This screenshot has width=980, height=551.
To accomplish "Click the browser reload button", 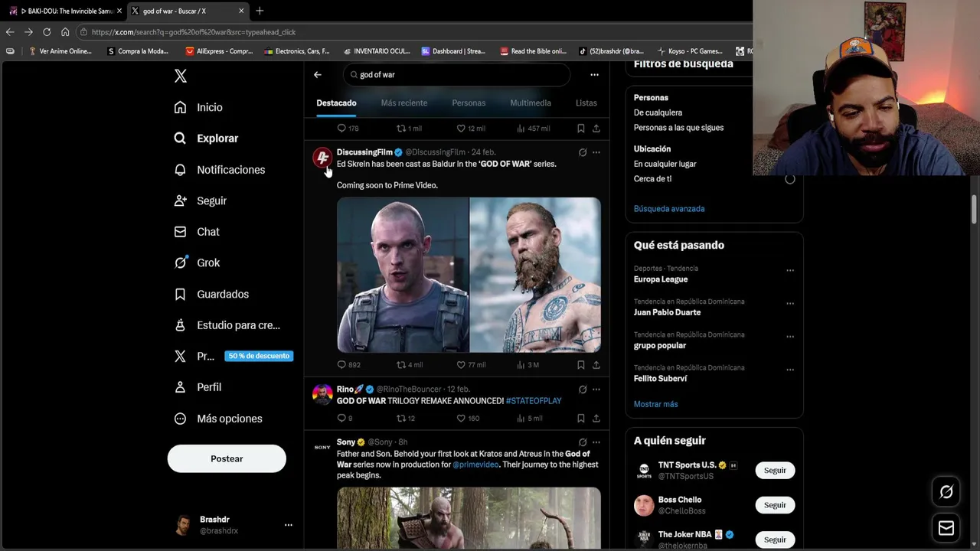I will [x=47, y=32].
